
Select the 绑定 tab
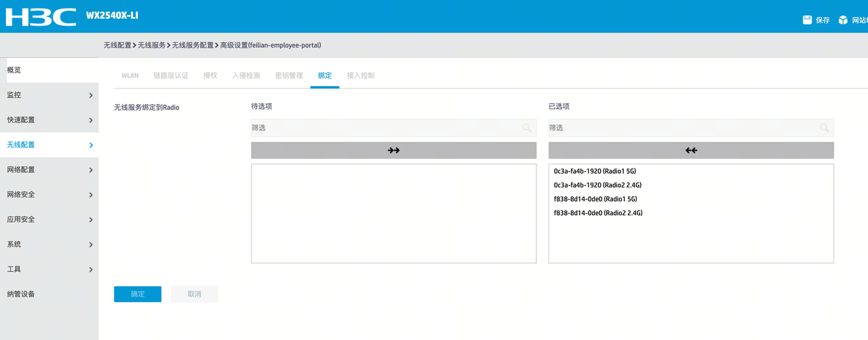pyautogui.click(x=325, y=75)
